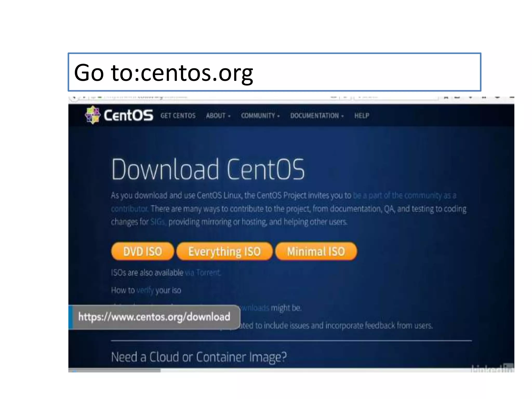The width and height of the screenshot is (532, 399).
Task: Expand the DOCUMENTATION dropdown menu
Action: tap(317, 116)
